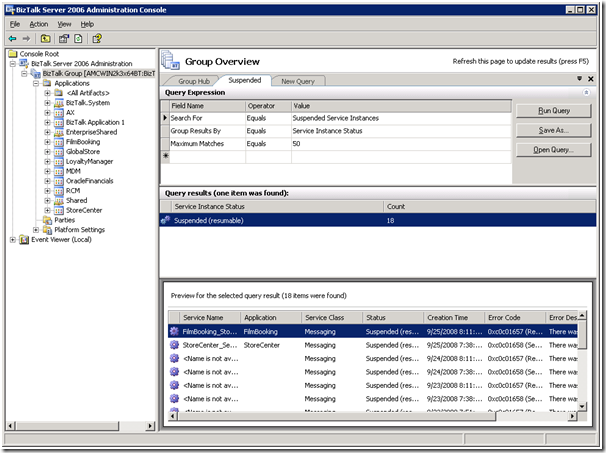Open the File menu
606x453 pixels.
click(15, 24)
